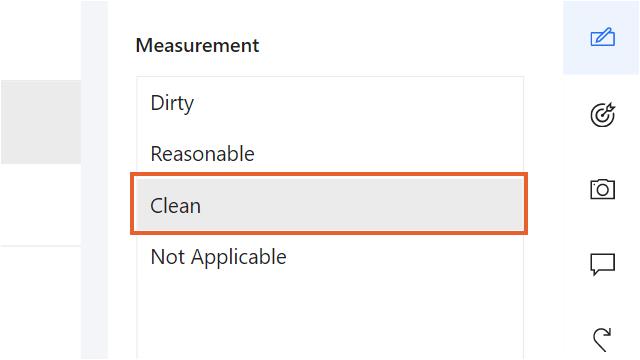Set measurement to Not Applicable

point(218,257)
